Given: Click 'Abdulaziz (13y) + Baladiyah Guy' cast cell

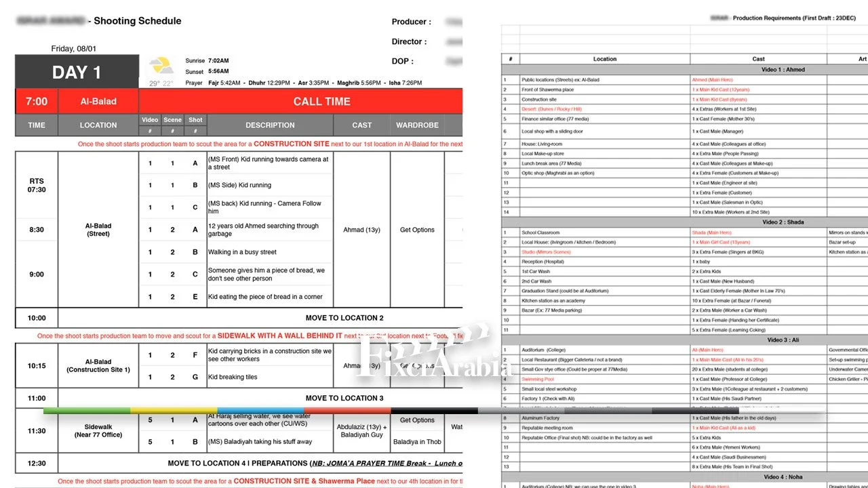Looking at the screenshot, I should click(362, 431).
